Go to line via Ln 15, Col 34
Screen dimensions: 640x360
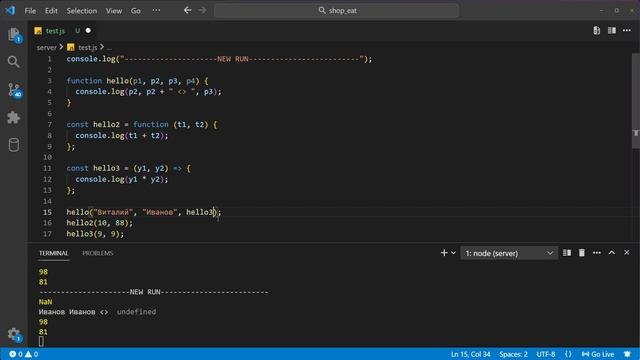click(470, 354)
